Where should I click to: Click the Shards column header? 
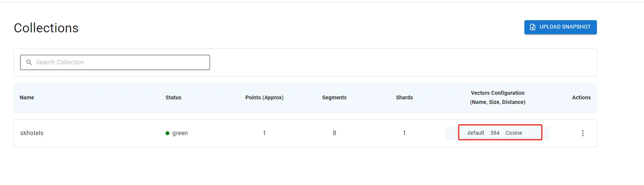click(x=404, y=97)
